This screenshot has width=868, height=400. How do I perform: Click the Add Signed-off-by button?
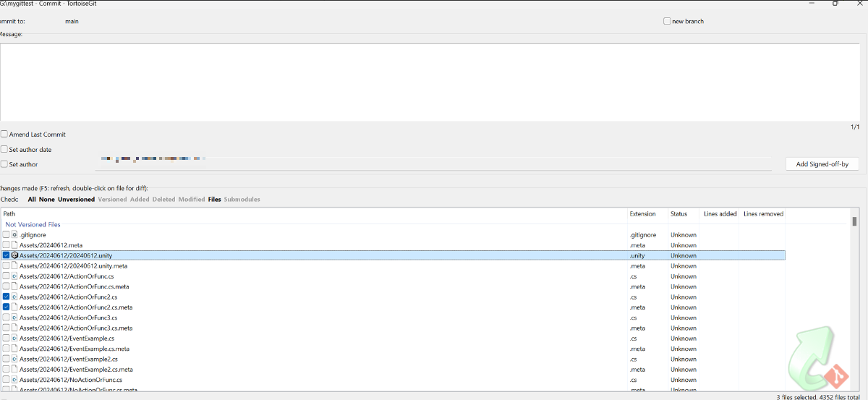tap(822, 164)
